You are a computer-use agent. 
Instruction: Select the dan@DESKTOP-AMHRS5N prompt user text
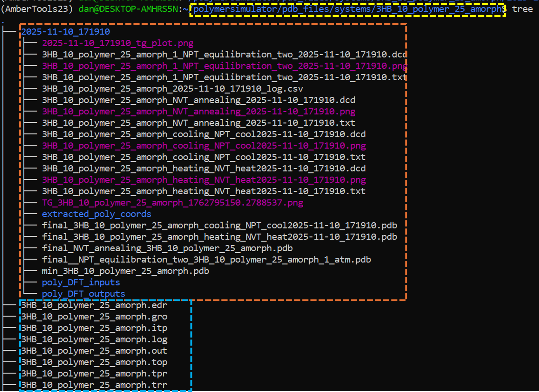pos(128,9)
